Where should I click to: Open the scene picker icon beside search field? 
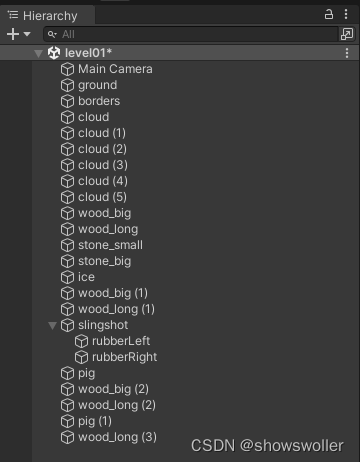(x=347, y=34)
